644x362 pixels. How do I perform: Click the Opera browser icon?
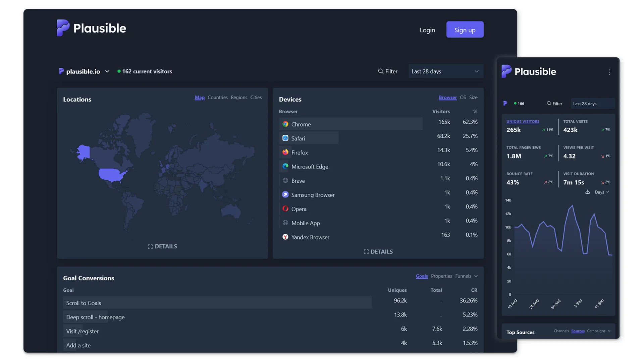[285, 208]
